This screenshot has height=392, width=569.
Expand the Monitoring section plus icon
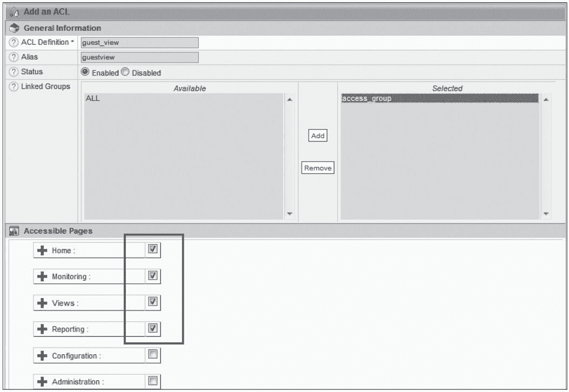pos(42,276)
